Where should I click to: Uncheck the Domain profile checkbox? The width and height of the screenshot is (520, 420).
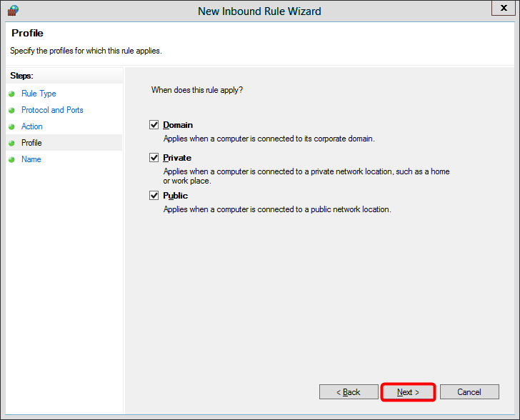[x=154, y=125]
